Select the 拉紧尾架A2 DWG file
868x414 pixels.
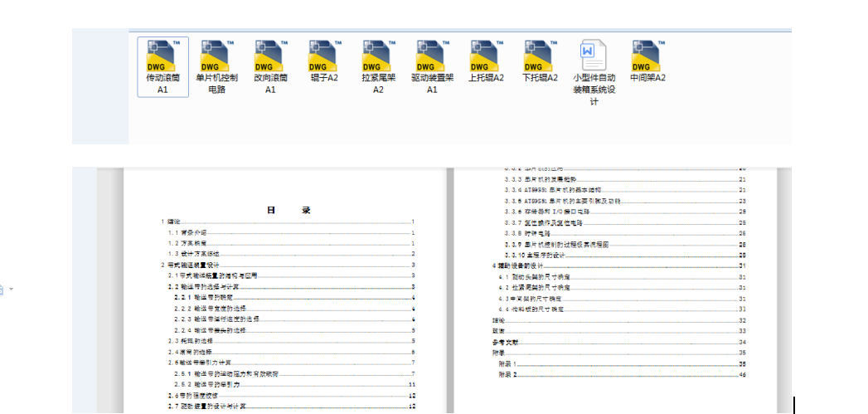pyautogui.click(x=379, y=67)
